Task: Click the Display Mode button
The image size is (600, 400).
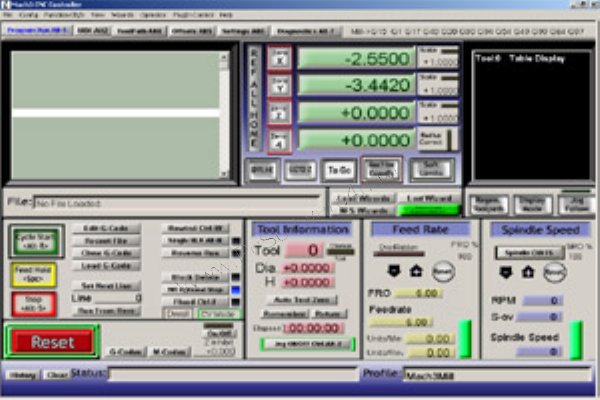Action: click(x=533, y=205)
